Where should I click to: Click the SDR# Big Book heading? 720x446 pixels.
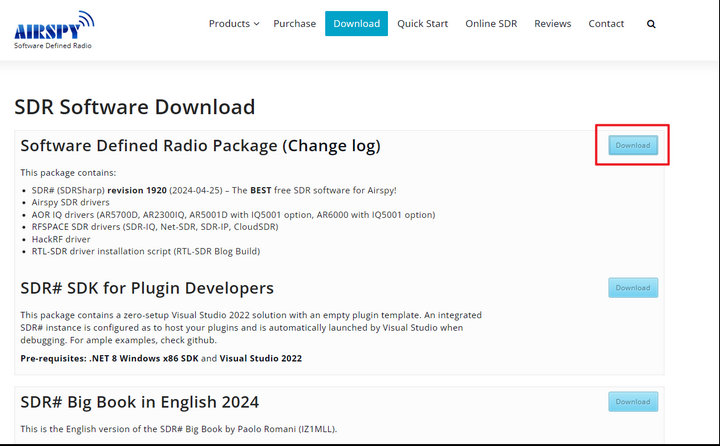point(140,402)
